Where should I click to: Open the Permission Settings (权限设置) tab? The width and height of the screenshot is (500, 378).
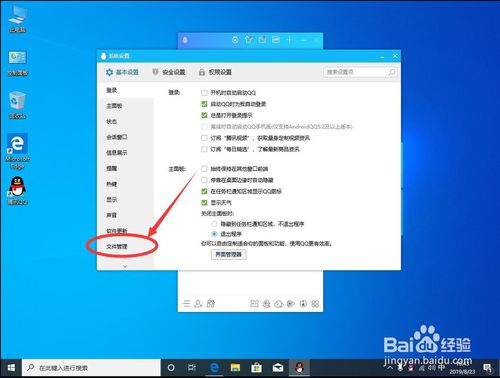click(x=215, y=72)
